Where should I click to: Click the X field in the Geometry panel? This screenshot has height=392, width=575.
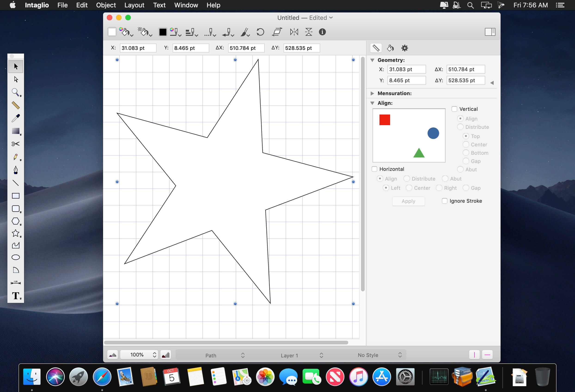(407, 69)
